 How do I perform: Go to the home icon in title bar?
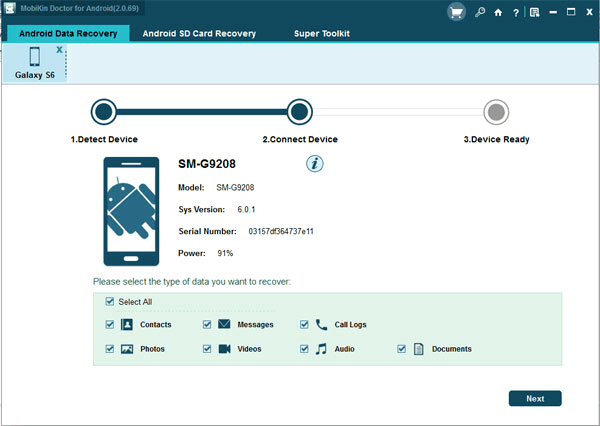click(498, 13)
